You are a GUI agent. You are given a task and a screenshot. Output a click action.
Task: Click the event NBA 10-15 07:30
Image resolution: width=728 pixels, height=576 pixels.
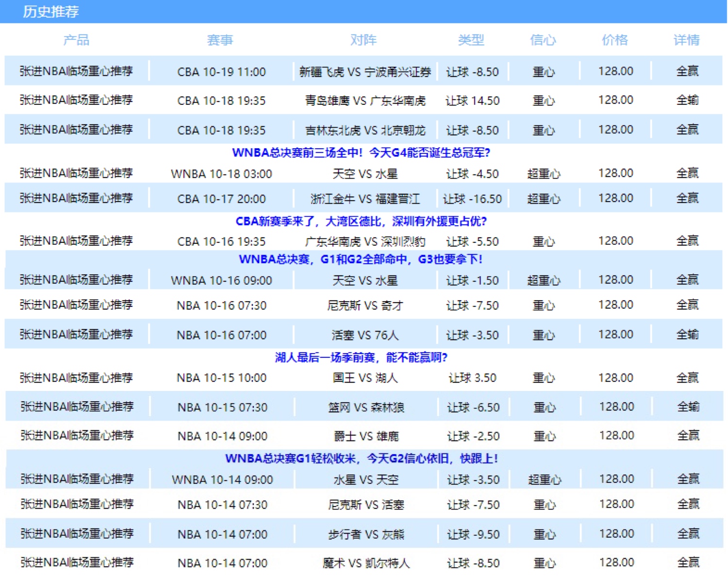(222, 407)
